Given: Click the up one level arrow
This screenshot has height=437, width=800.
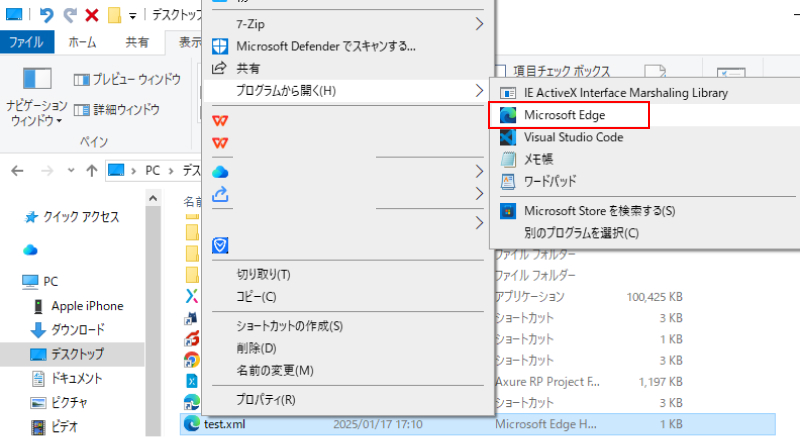Looking at the screenshot, I should (x=92, y=171).
